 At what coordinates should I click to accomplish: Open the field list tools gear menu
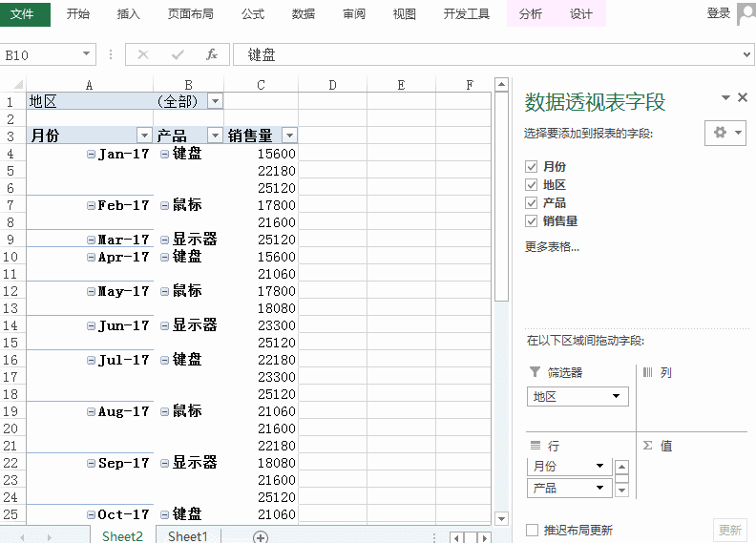[x=724, y=133]
